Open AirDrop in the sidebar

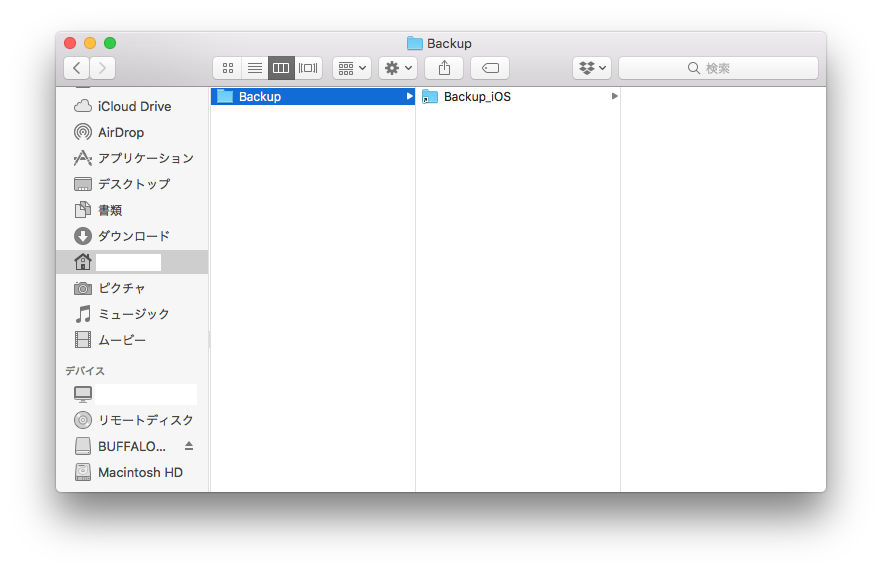click(x=132, y=132)
